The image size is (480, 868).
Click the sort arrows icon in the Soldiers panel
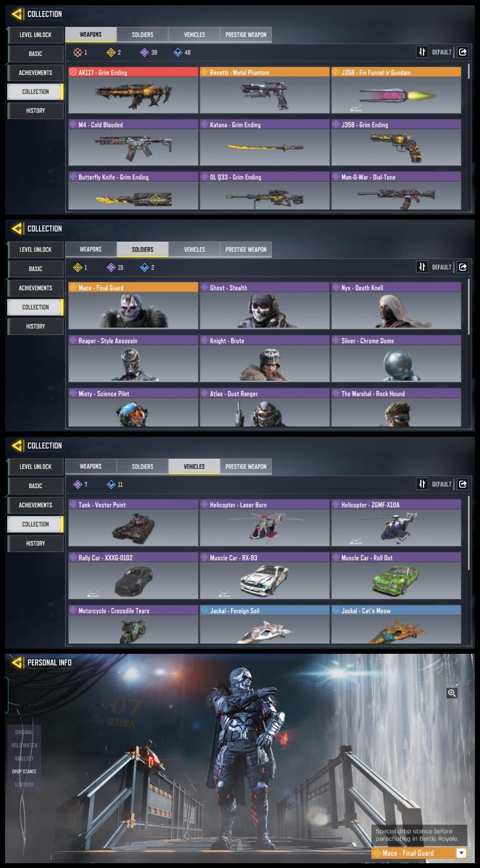(x=422, y=267)
